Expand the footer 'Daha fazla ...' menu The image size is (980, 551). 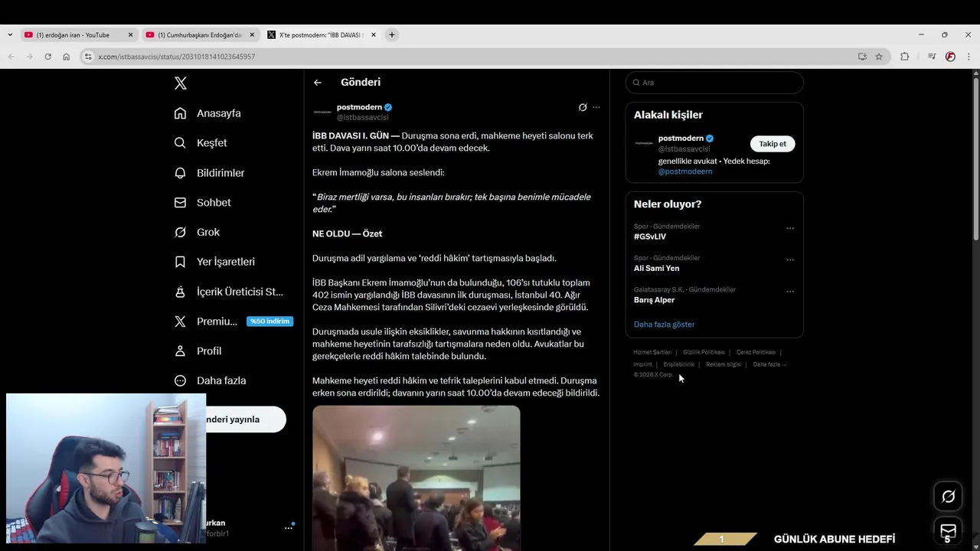[769, 364]
